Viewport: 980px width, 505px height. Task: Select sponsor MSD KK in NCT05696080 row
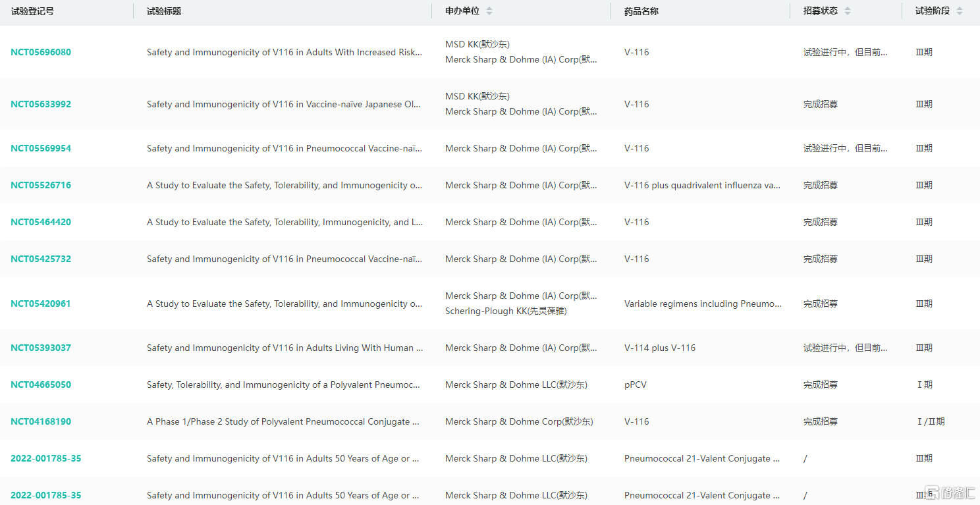click(477, 44)
